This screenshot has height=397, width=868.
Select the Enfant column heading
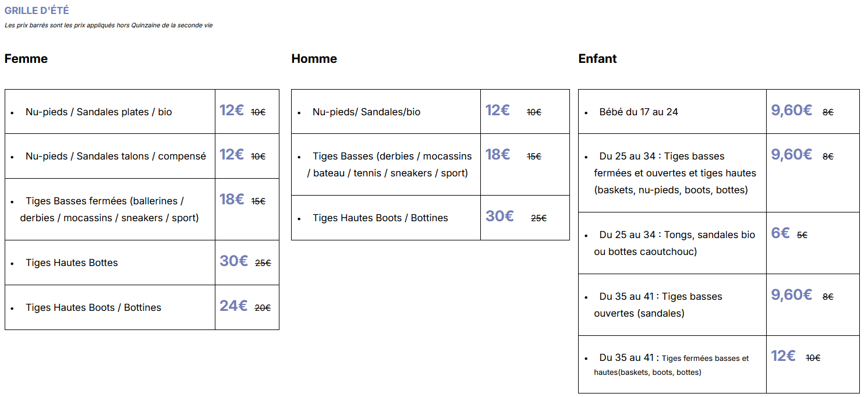tap(597, 59)
